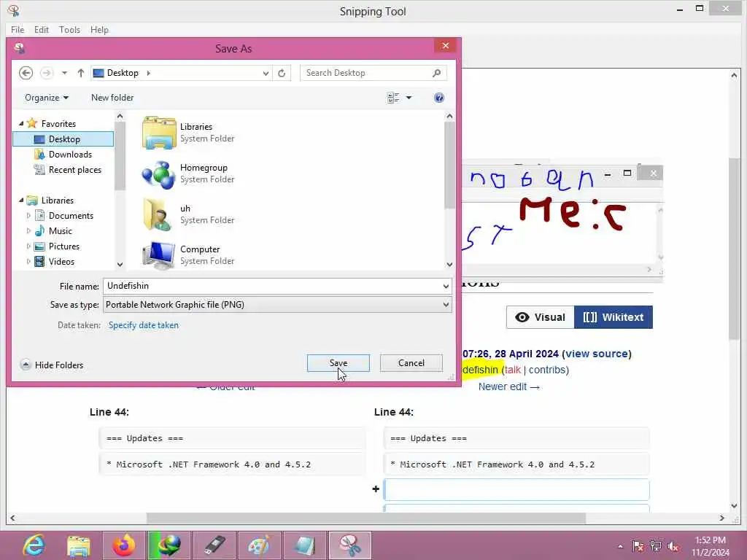
Task: Expand the Music library node
Action: point(28,231)
